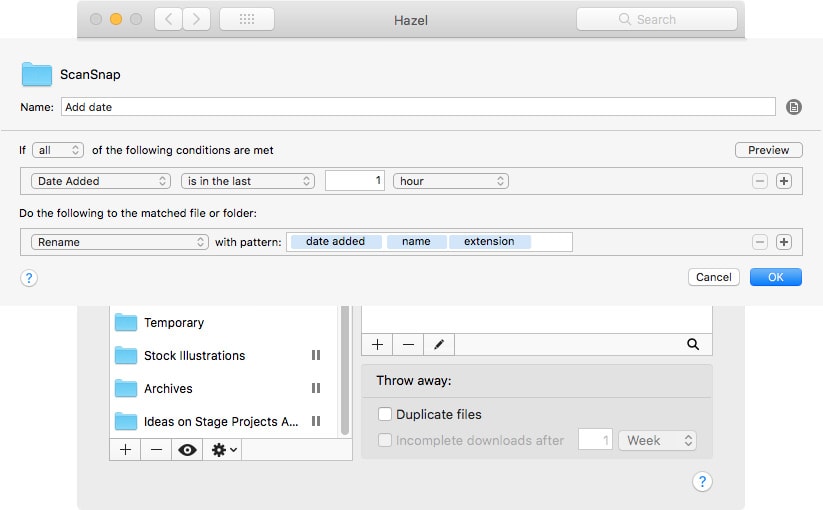Select the 'extension' pattern token
The image size is (823, 510).
click(x=490, y=241)
